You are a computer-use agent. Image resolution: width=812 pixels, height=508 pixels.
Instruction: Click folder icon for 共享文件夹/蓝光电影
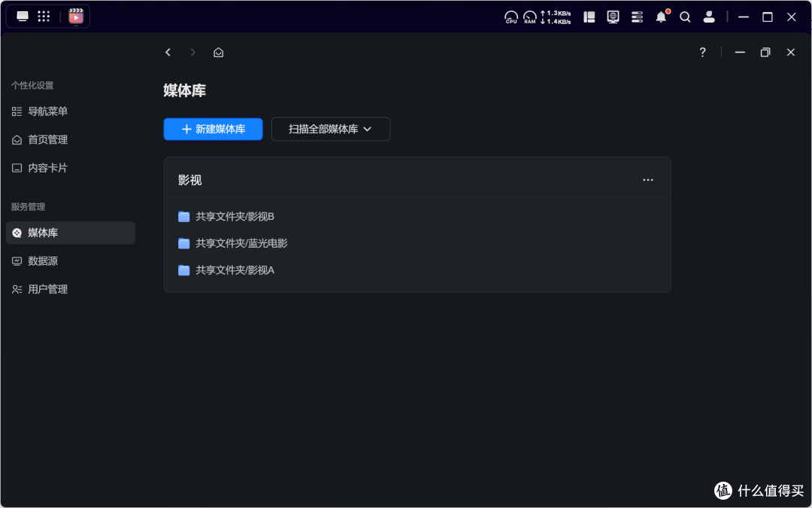184,244
